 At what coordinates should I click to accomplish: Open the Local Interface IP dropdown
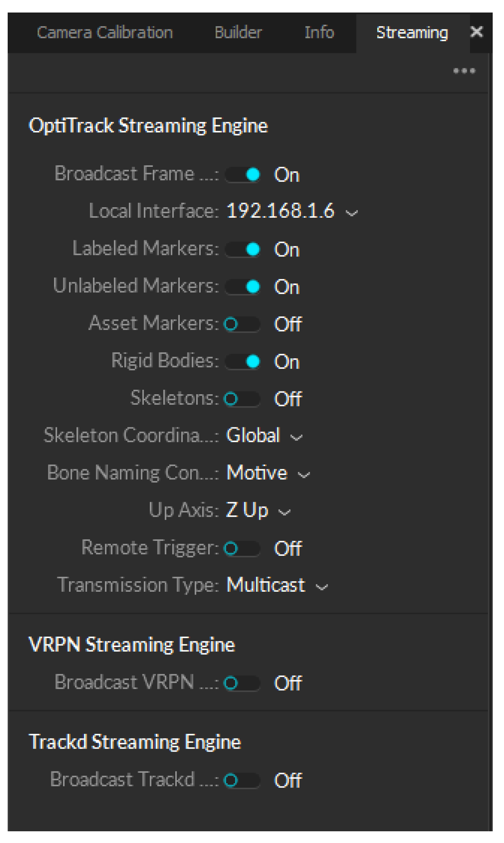292,212
